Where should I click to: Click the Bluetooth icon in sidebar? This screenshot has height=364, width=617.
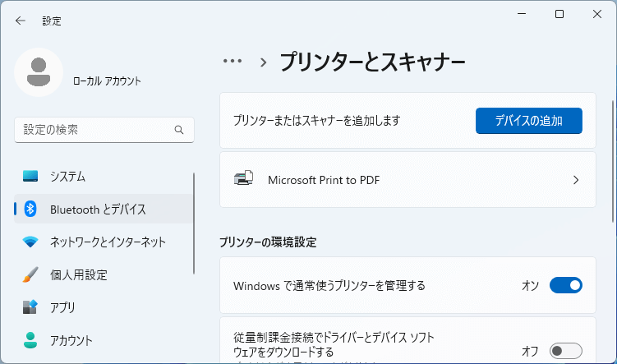[30, 210]
